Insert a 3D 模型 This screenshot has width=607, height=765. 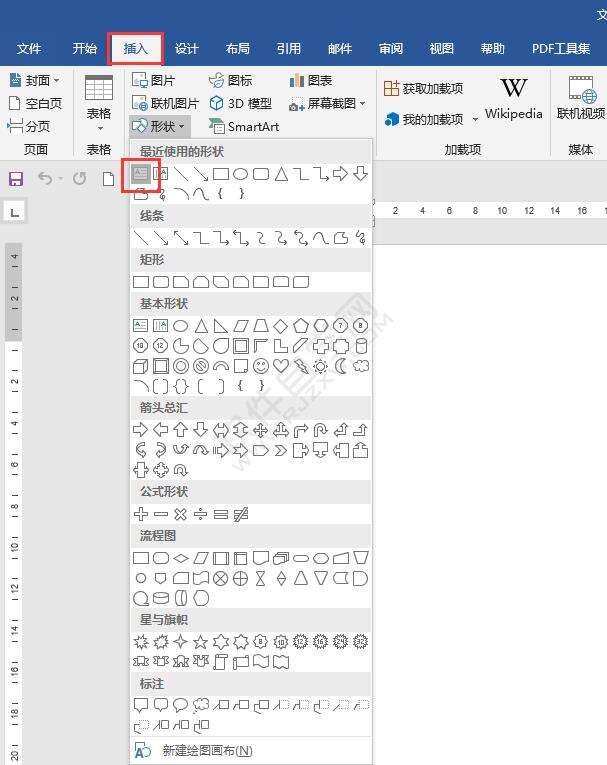pos(241,103)
